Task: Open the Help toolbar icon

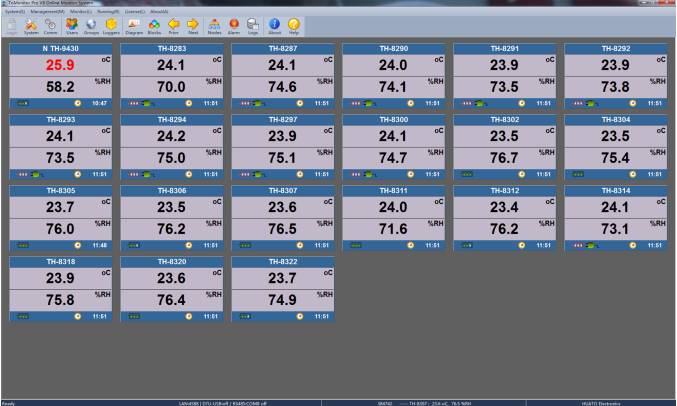Action: [294, 25]
